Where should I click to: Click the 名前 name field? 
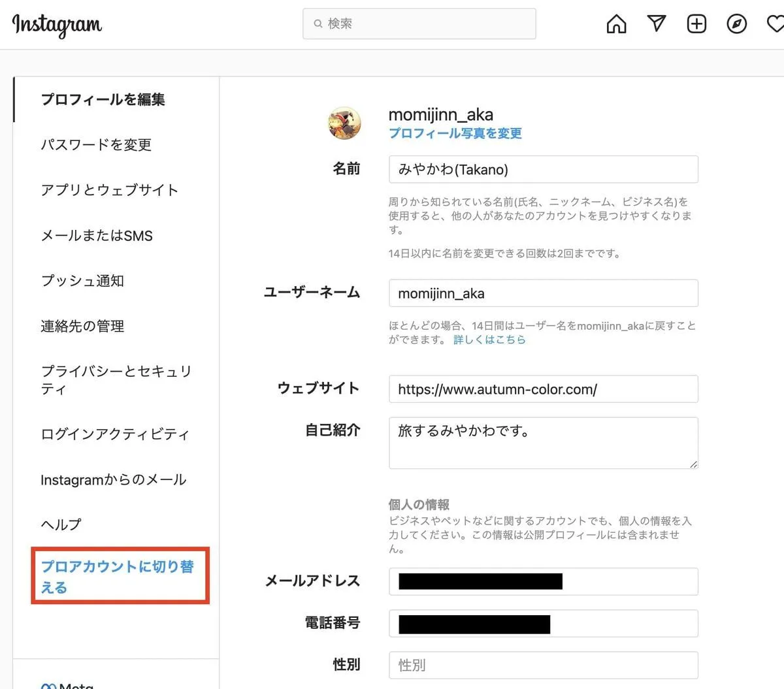pos(543,169)
